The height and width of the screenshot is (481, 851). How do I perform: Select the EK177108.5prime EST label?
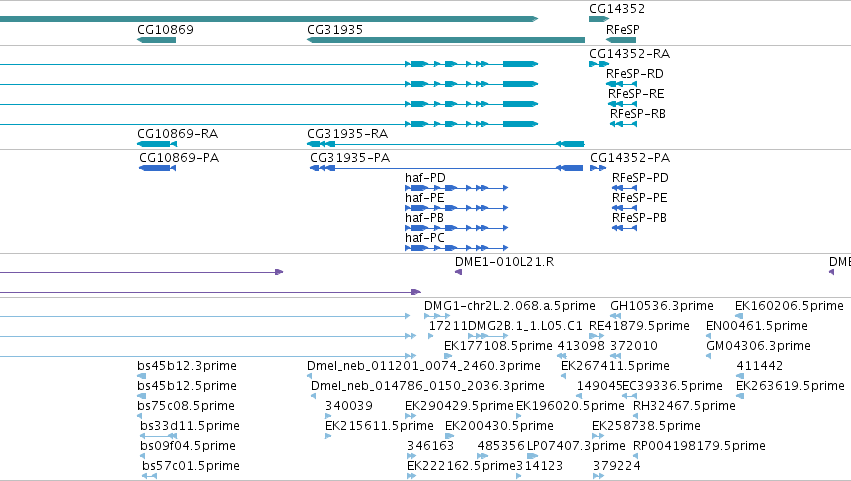point(498,346)
